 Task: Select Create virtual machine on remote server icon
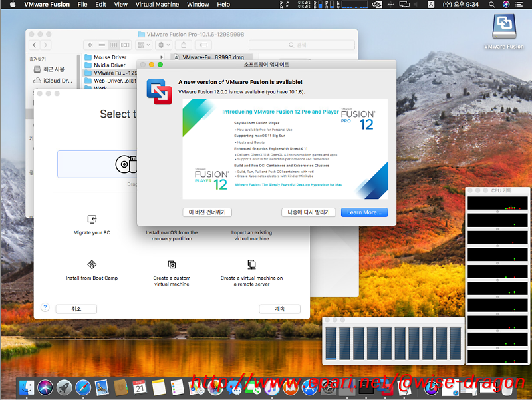click(251, 264)
